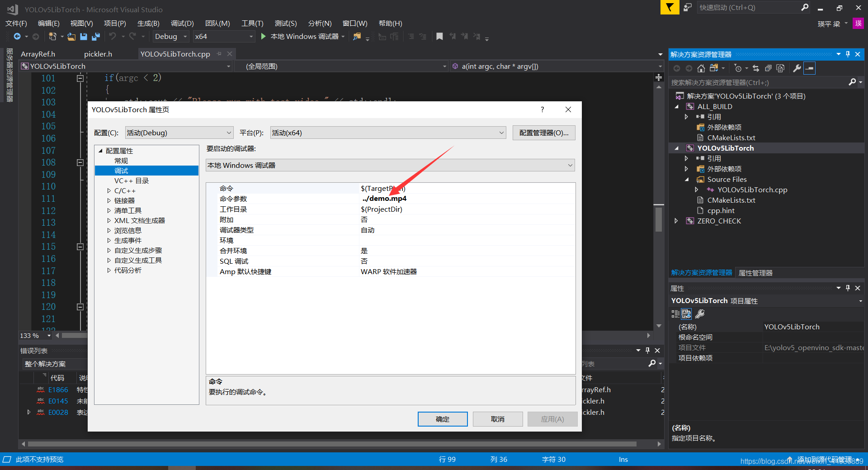
Task: Switch to pickler.h editor tab
Action: [x=98, y=54]
